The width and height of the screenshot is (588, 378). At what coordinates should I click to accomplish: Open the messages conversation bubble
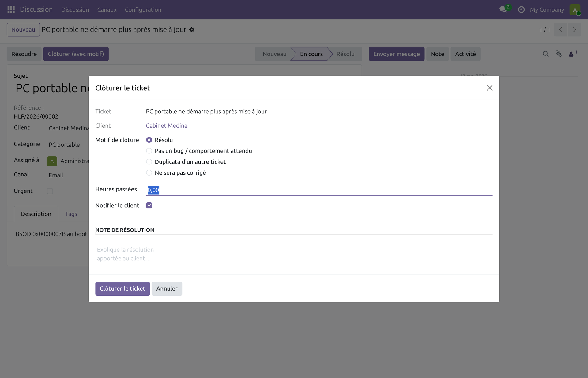[x=503, y=9]
